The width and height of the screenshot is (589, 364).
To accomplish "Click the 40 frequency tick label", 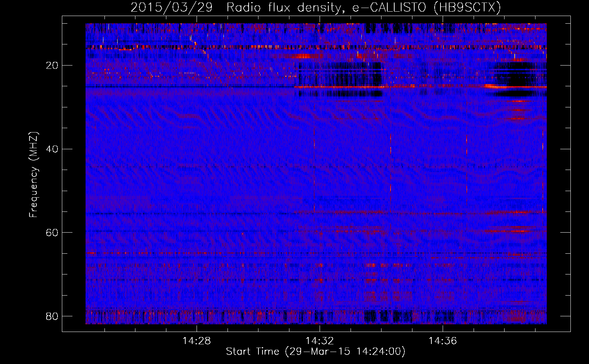I will pos(52,149).
